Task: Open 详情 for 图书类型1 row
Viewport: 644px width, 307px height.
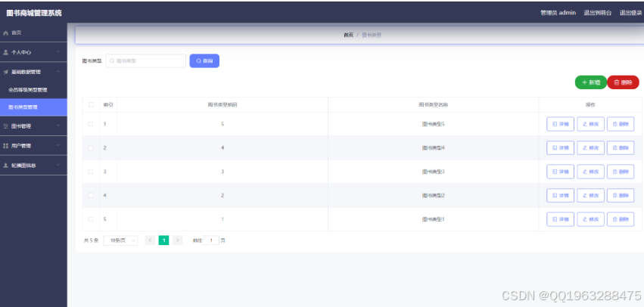Action: [560, 219]
